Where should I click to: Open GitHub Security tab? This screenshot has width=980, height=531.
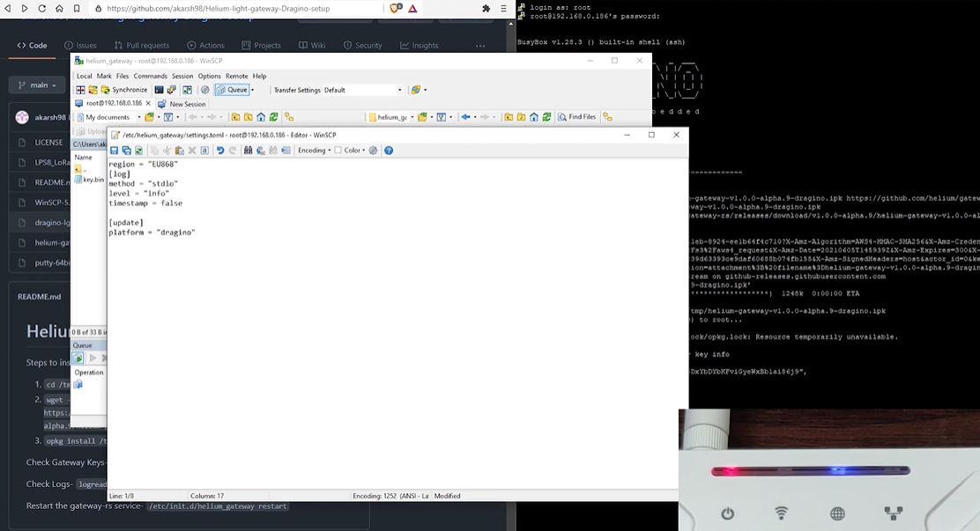pos(362,45)
